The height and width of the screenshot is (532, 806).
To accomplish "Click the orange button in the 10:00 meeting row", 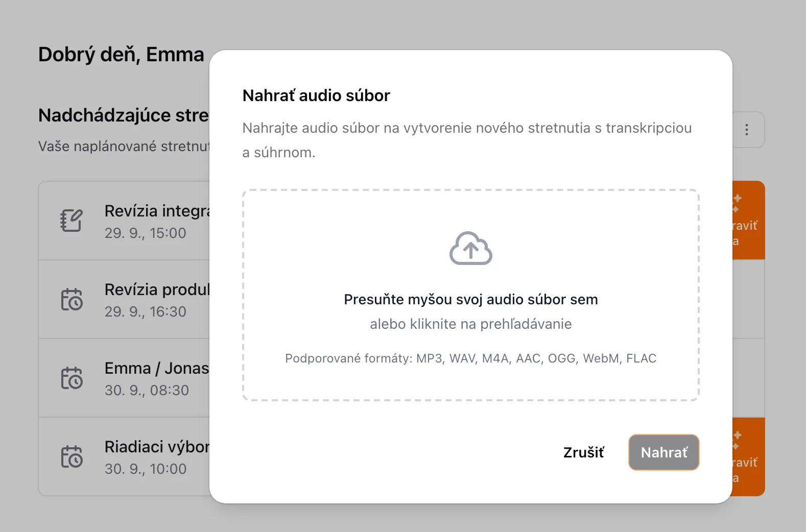I will tap(748, 457).
